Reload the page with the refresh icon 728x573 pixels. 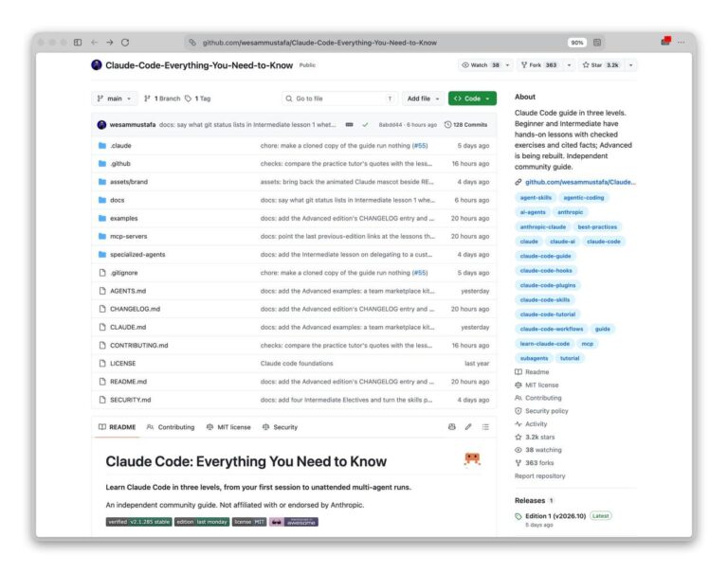click(x=125, y=43)
